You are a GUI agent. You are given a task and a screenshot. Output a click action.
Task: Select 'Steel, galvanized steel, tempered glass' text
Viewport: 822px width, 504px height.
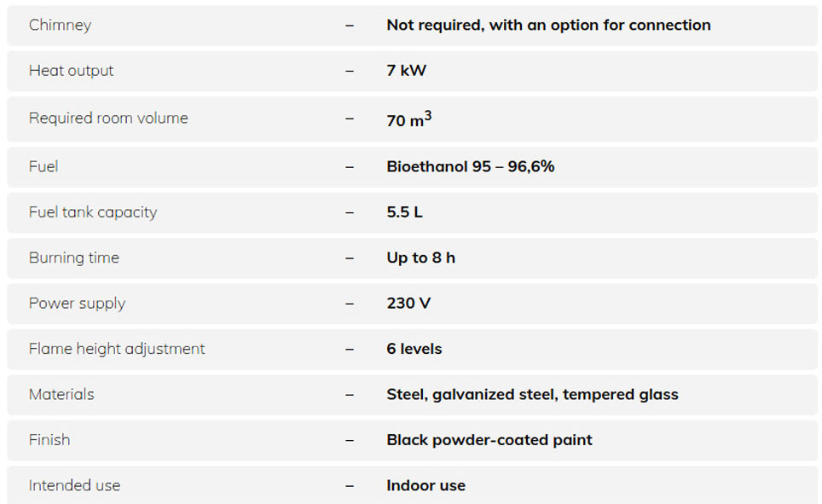532,394
